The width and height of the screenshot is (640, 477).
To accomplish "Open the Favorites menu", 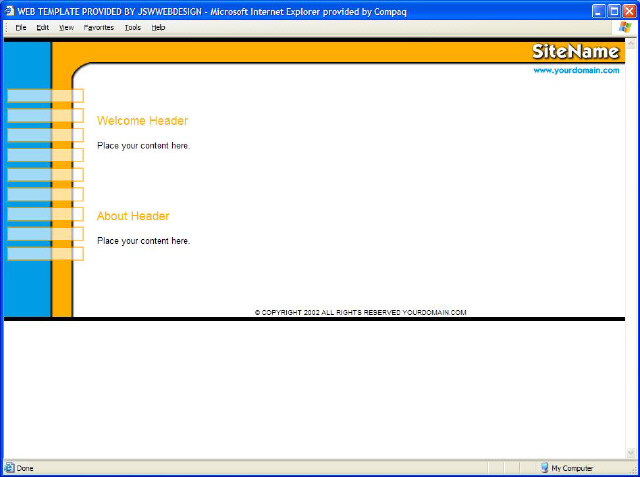I will [x=99, y=28].
